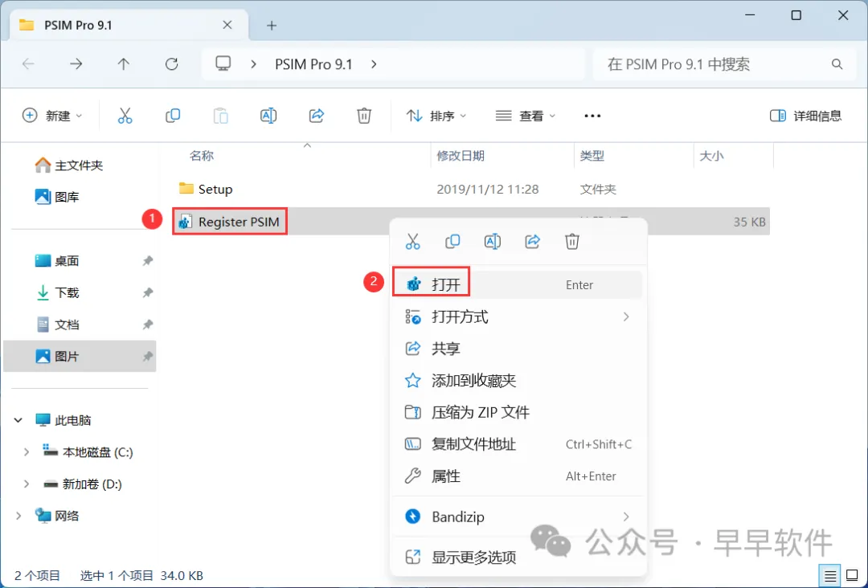Click 显示更多选项
The width and height of the screenshot is (868, 588).
pyautogui.click(x=518, y=557)
